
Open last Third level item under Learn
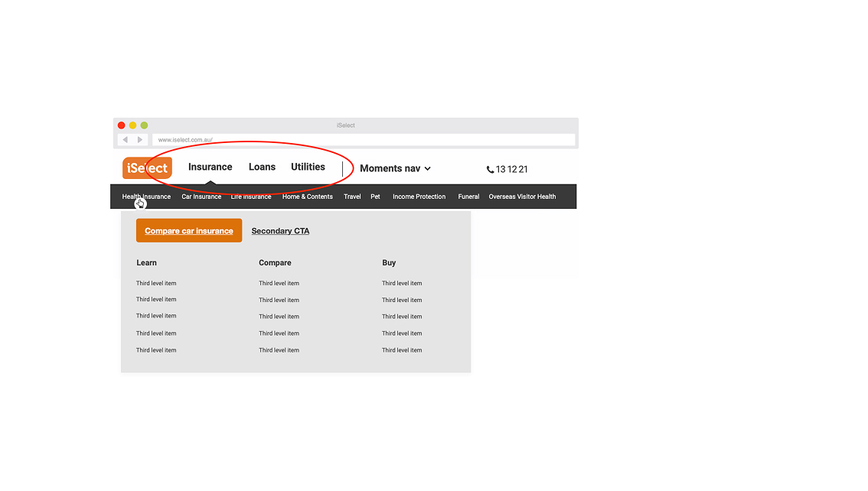tap(156, 350)
